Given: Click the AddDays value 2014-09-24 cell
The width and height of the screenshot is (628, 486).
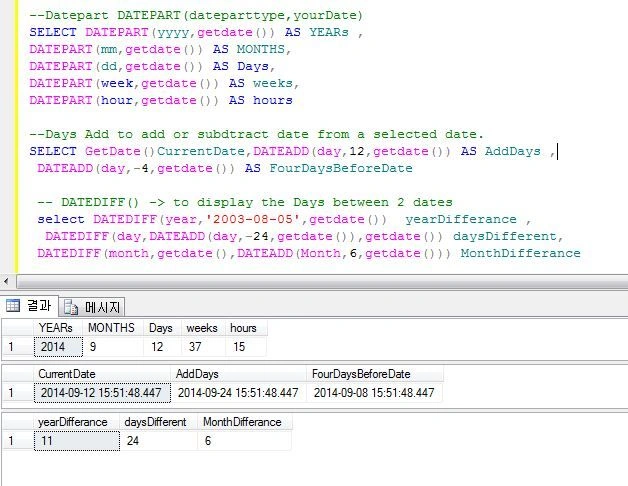Looking at the screenshot, I should pyautogui.click(x=238, y=393).
